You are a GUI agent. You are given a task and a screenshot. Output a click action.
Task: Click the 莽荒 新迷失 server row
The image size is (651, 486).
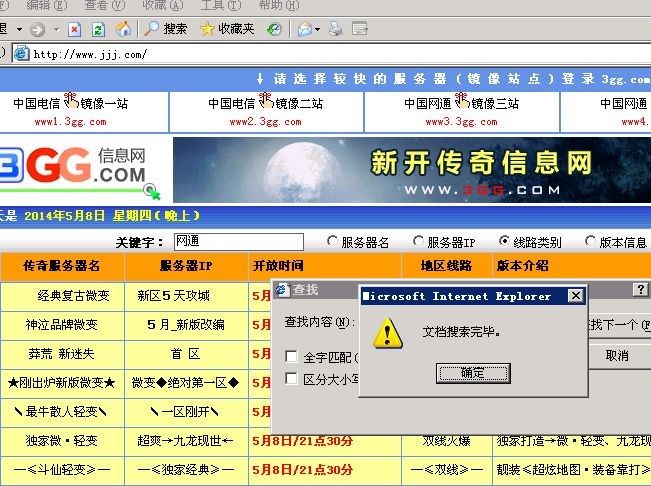61,354
